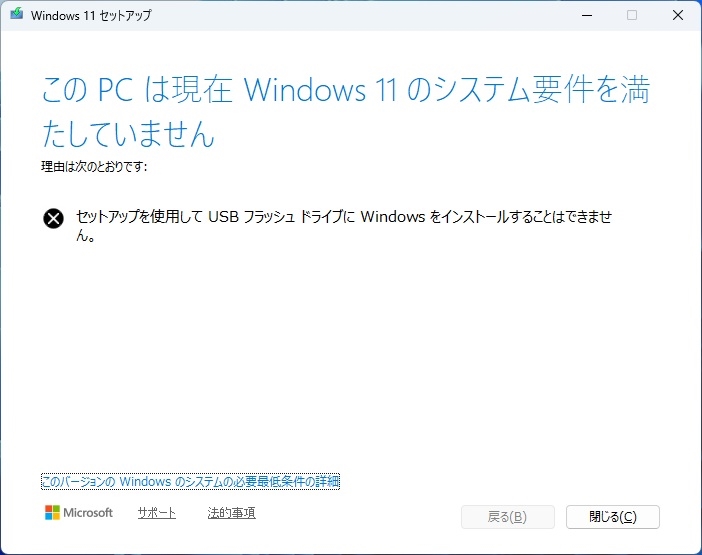Click the Windows 11 セットアップ title text
Screen dimensions: 702x555
click(x=91, y=15)
